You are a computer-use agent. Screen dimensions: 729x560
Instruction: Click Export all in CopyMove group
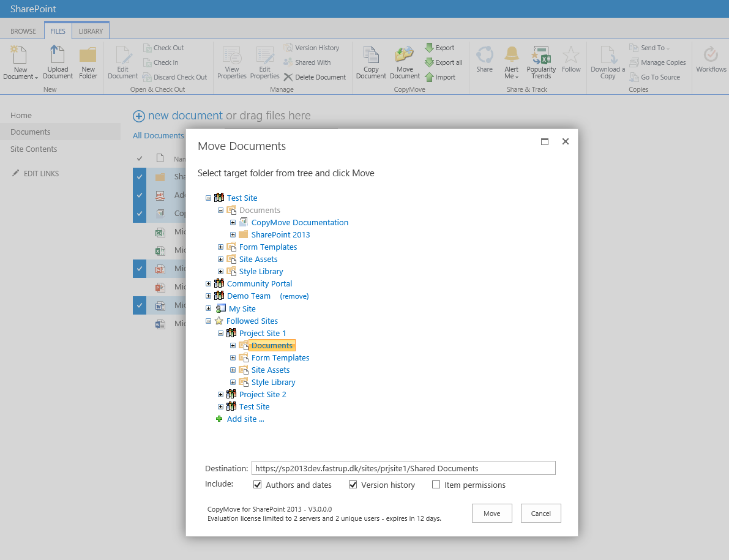click(x=444, y=62)
